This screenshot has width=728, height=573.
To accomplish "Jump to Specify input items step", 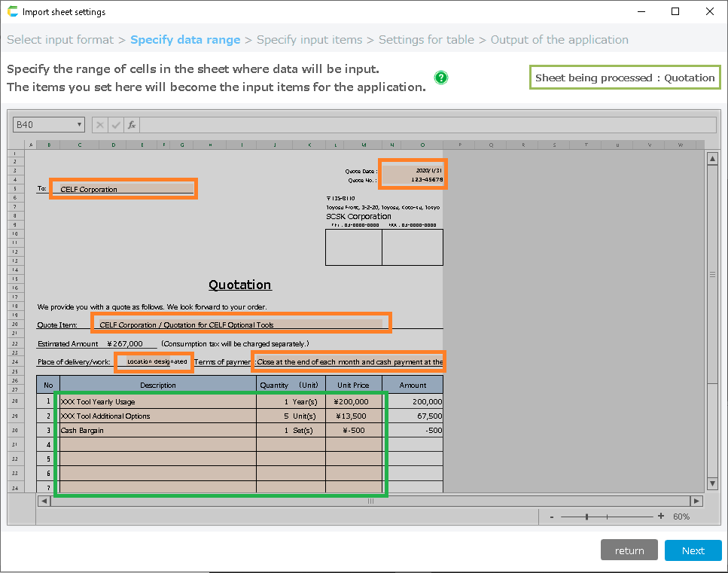I will click(309, 40).
